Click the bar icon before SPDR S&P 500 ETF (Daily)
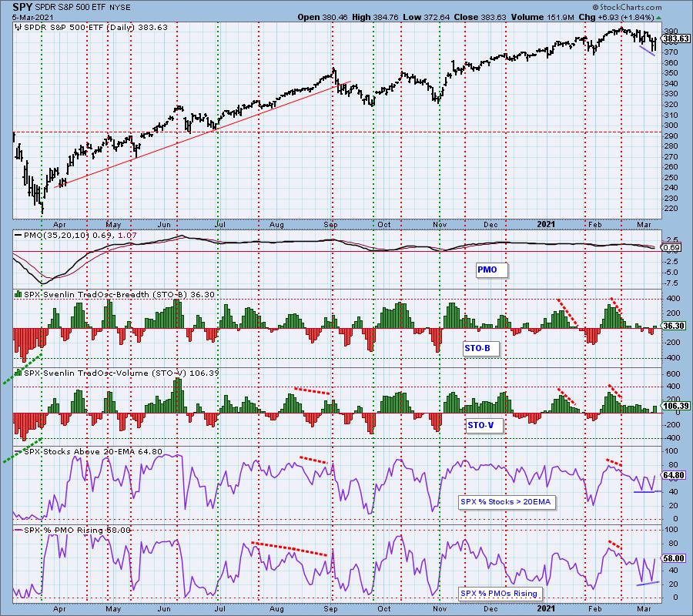This screenshot has width=693, height=616. [x=18, y=28]
